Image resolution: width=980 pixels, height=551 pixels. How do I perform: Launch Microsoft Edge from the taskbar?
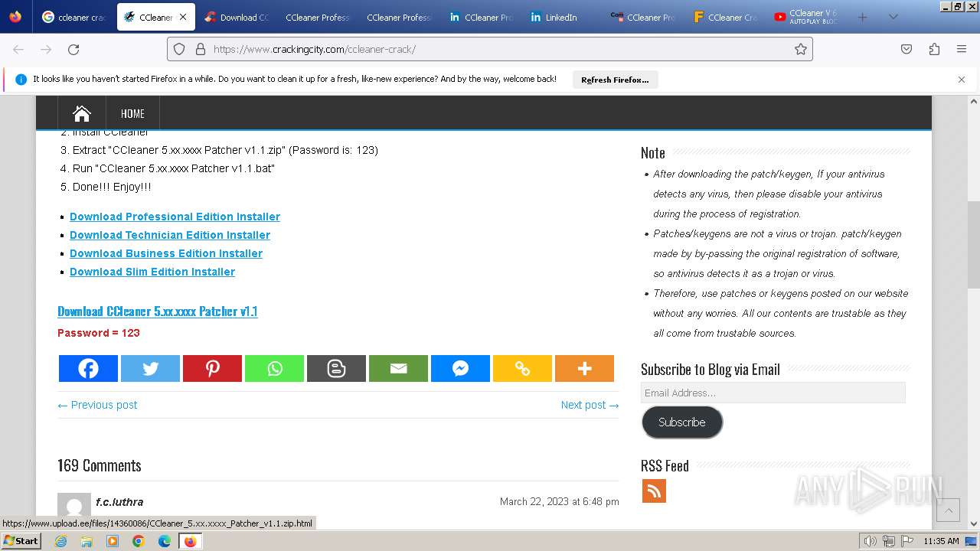(165, 541)
